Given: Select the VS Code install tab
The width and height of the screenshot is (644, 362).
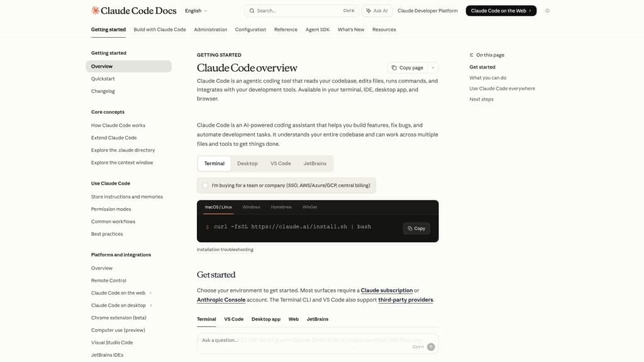Looking at the screenshot, I should pyautogui.click(x=280, y=163).
